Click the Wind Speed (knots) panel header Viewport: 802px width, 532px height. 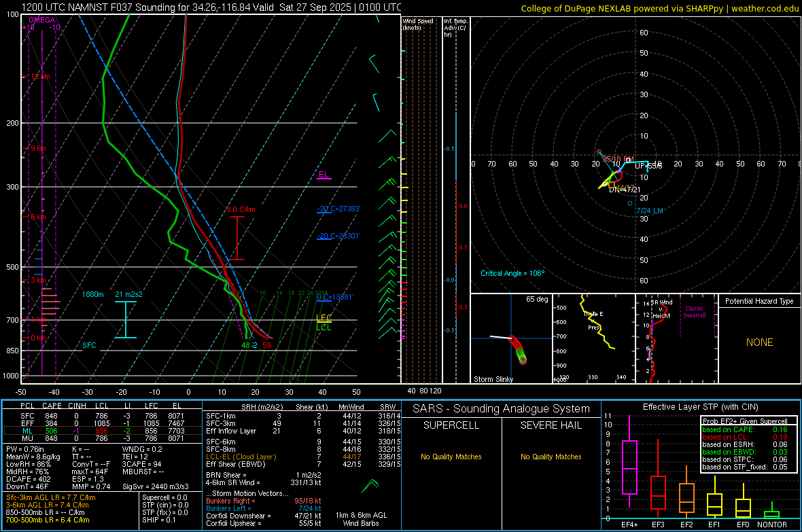pyautogui.click(x=418, y=24)
